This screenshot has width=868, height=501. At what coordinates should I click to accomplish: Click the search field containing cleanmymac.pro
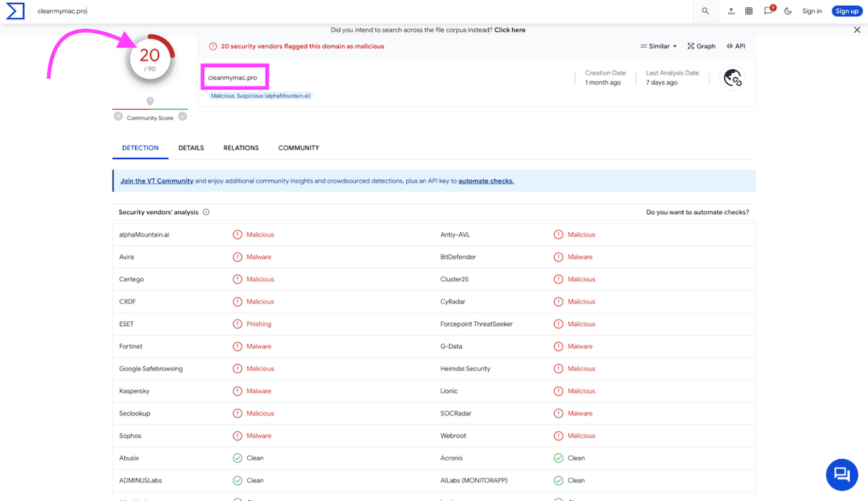(x=357, y=11)
